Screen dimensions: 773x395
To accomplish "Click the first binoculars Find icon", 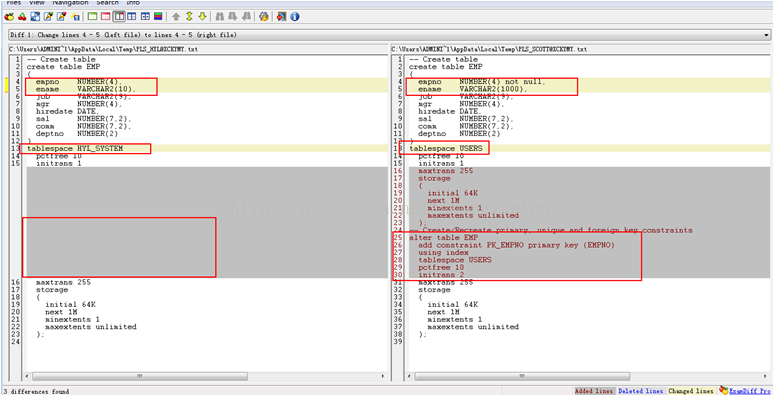I will coord(220,17).
